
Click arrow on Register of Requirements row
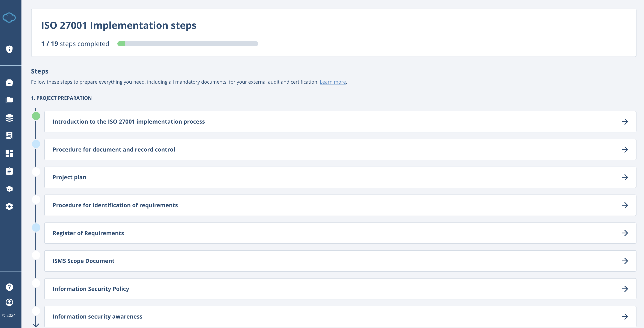point(624,233)
